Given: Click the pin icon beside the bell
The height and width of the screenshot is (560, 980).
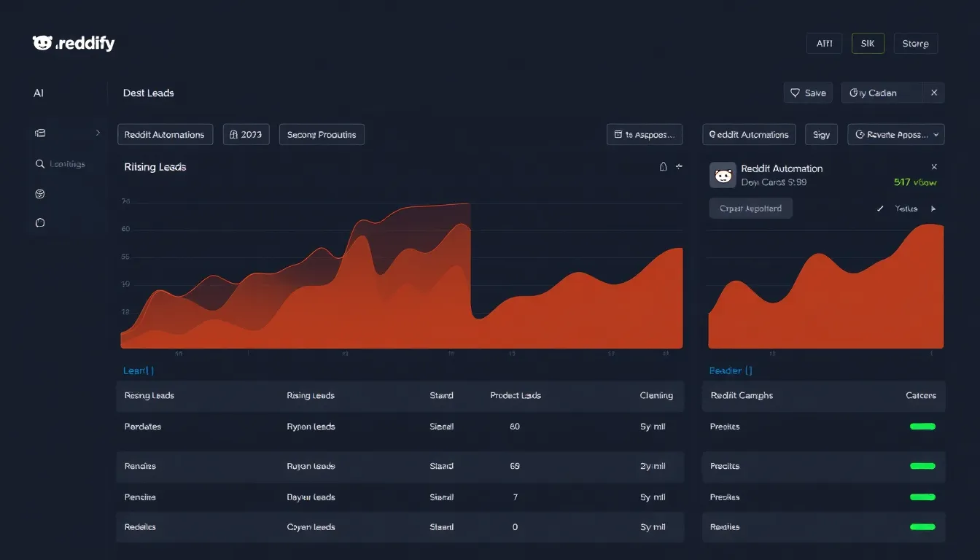Looking at the screenshot, I should pyautogui.click(x=679, y=166).
